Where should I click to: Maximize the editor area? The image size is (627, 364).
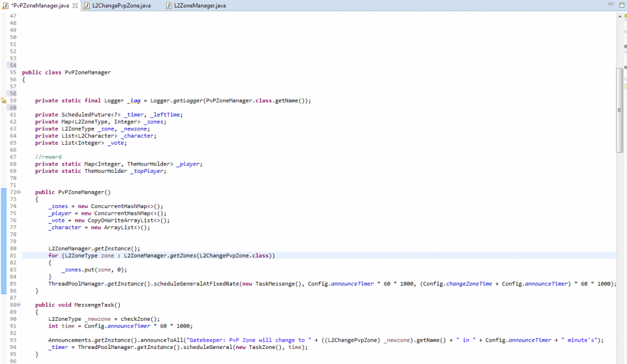[621, 6]
